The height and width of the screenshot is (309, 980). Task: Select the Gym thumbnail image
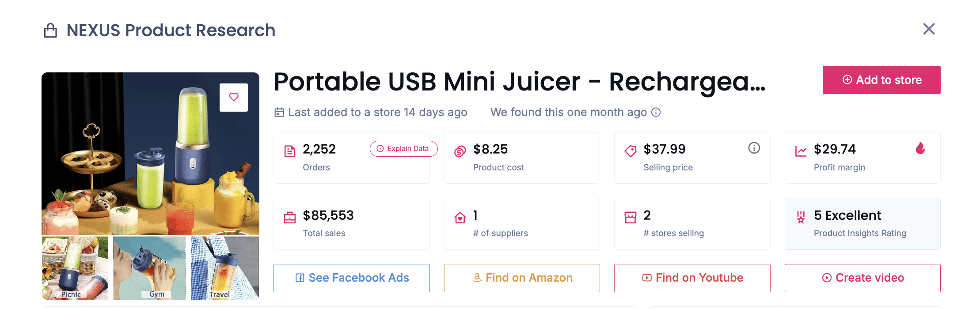tap(151, 268)
